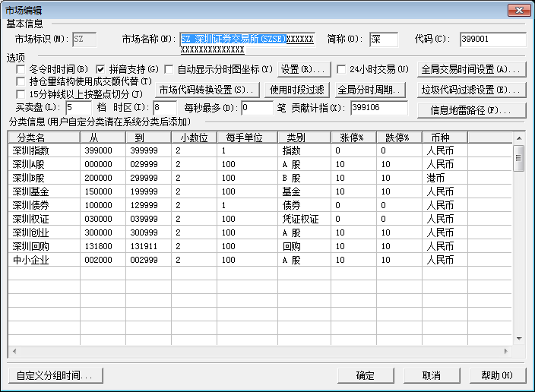The height and width of the screenshot is (392, 535).
Task: Open 全局交易时间设置 button
Action: 472,69
